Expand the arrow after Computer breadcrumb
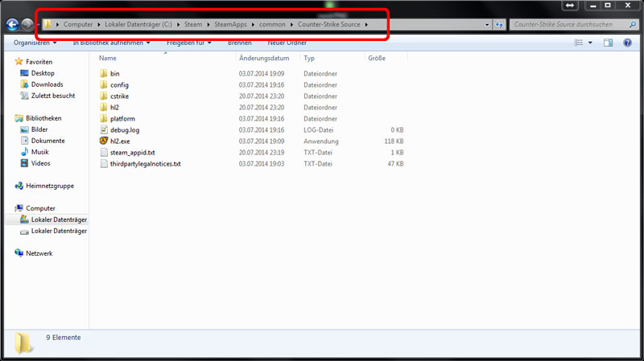Image resolution: width=644 pixels, height=361 pixels. coord(99,25)
